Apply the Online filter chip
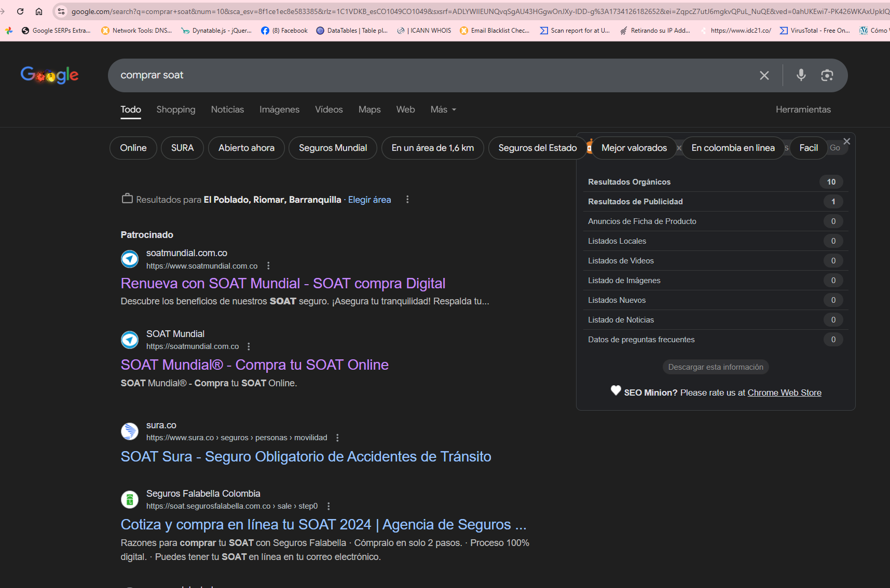The height and width of the screenshot is (588, 890). (x=133, y=148)
